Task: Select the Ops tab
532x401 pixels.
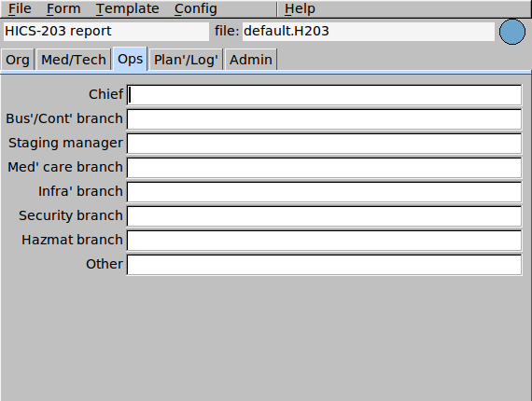Action: tap(131, 59)
